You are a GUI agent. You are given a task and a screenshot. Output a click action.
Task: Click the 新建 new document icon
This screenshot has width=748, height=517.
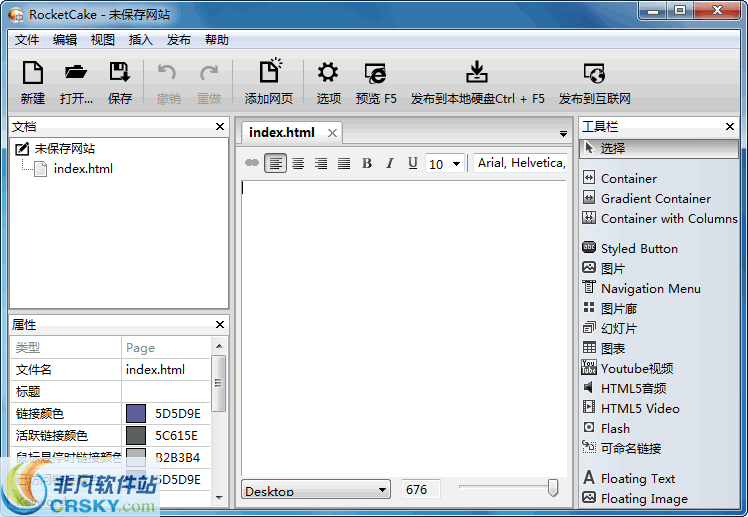(32, 73)
